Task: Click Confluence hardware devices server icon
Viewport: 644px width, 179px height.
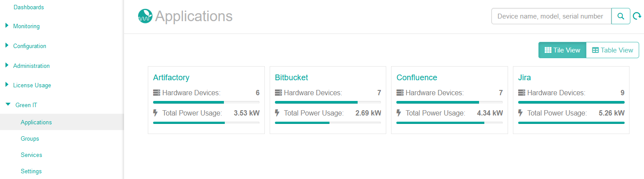Action: pyautogui.click(x=400, y=93)
